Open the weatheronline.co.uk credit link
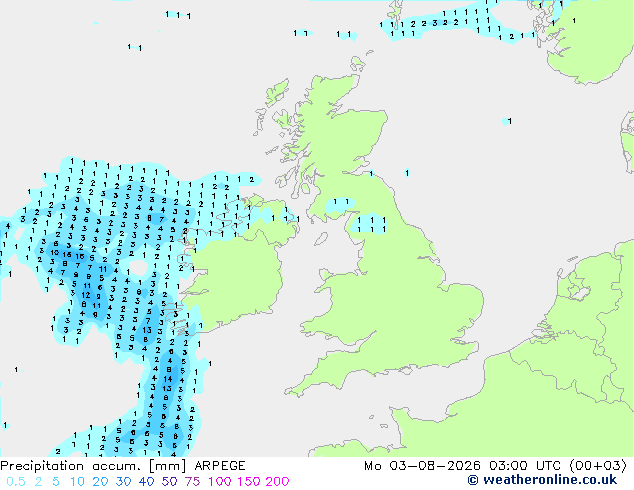 tap(542, 480)
